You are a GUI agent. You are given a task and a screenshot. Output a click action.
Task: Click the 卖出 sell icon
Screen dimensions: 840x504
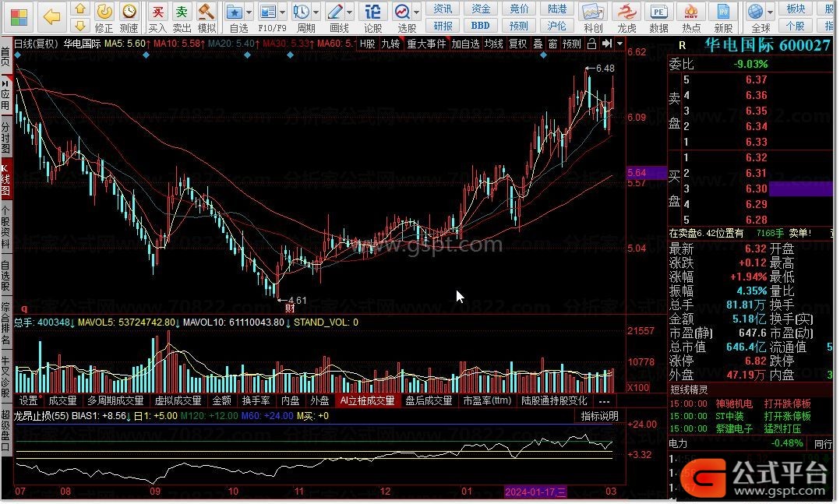tap(182, 17)
